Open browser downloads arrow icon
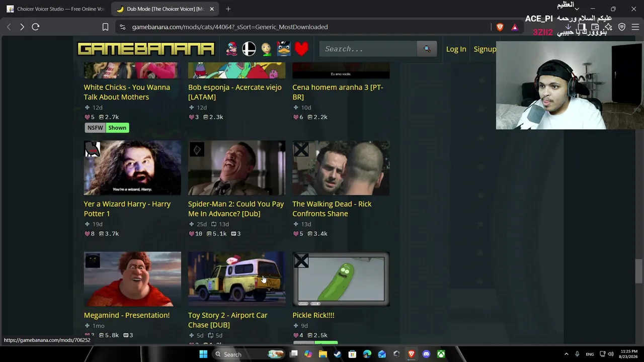This screenshot has width=644, height=362. point(568,27)
